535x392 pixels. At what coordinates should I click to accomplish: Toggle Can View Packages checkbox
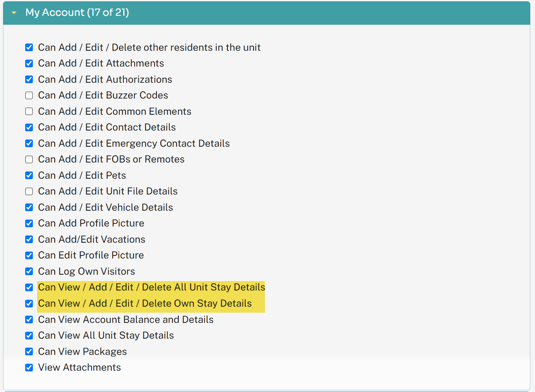tap(29, 351)
